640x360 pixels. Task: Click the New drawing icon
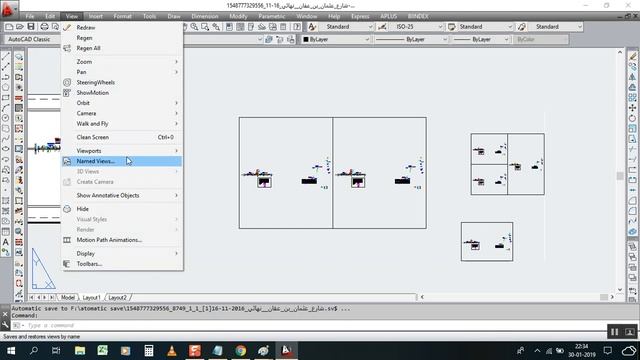[x=9, y=27]
